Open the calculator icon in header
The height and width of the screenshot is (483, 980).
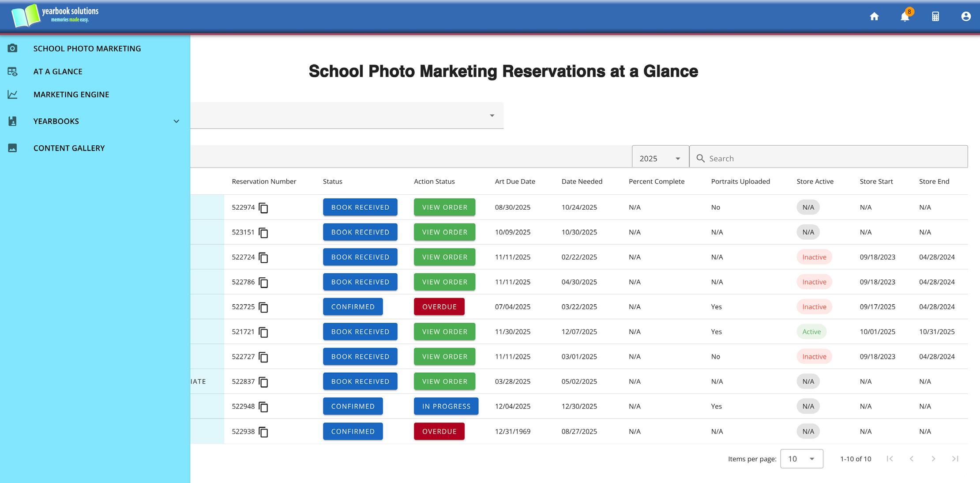click(x=935, y=16)
